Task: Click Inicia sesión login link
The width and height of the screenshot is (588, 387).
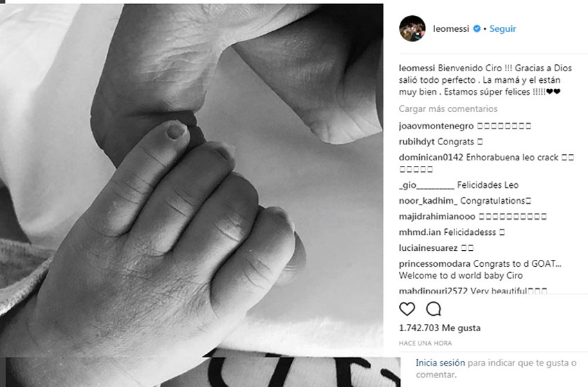Action: pos(440,363)
